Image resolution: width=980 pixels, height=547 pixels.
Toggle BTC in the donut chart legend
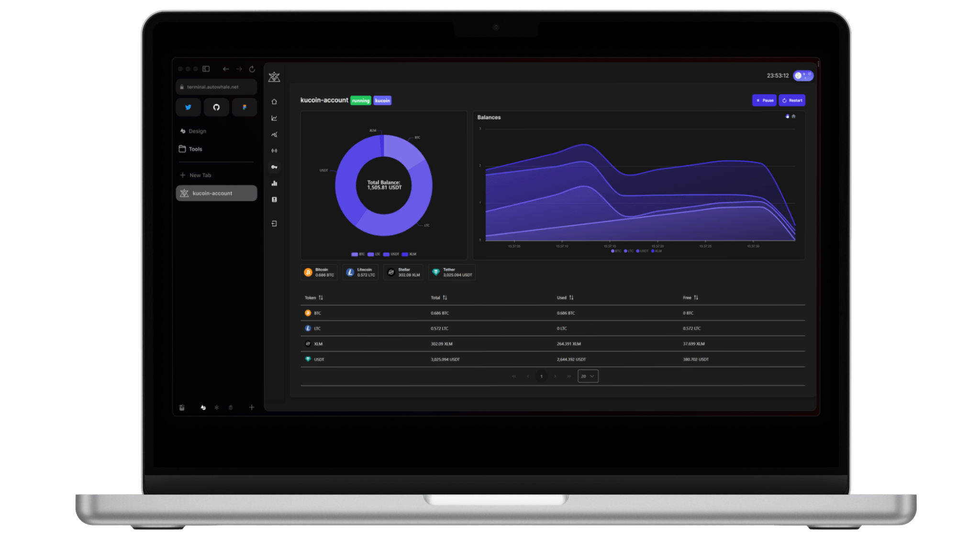(358, 254)
